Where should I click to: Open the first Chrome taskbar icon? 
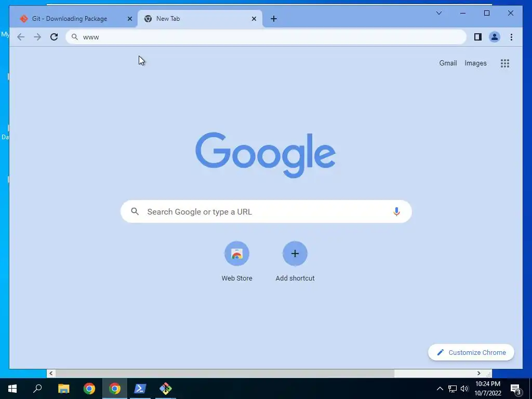point(89,389)
